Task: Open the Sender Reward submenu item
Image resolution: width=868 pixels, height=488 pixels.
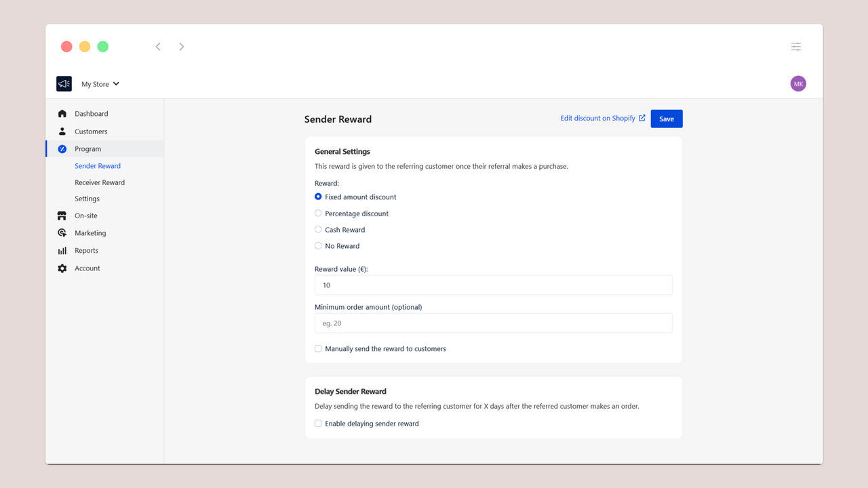Action: click(x=98, y=166)
